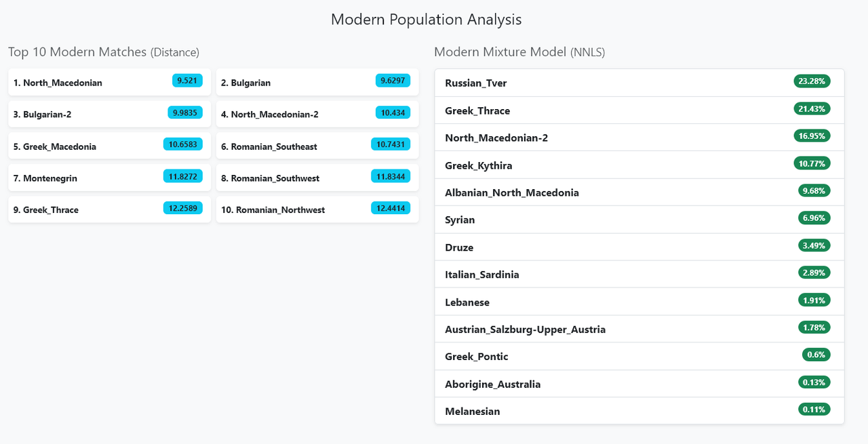The height and width of the screenshot is (444, 868).
Task: Select the Bulgarian match entry
Action: [317, 83]
